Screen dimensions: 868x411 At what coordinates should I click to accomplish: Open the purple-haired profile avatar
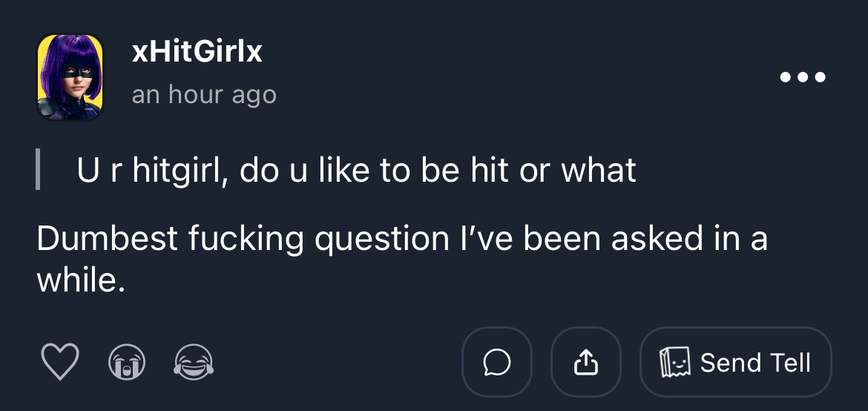coord(70,76)
